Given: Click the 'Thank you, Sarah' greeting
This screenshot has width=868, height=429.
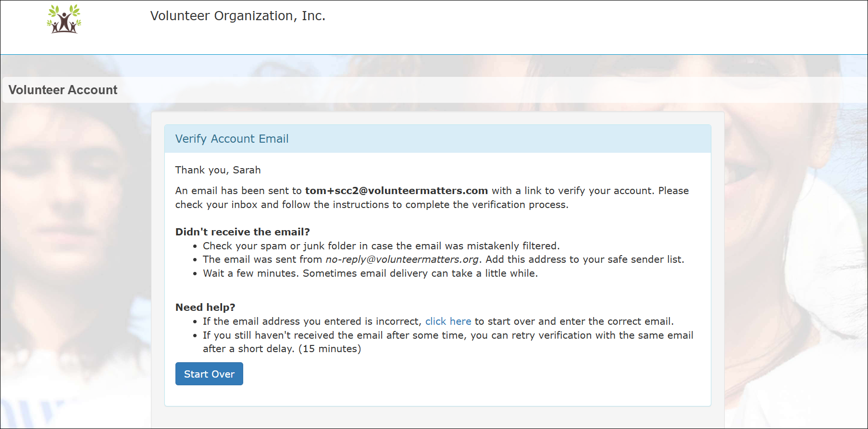Looking at the screenshot, I should [218, 170].
